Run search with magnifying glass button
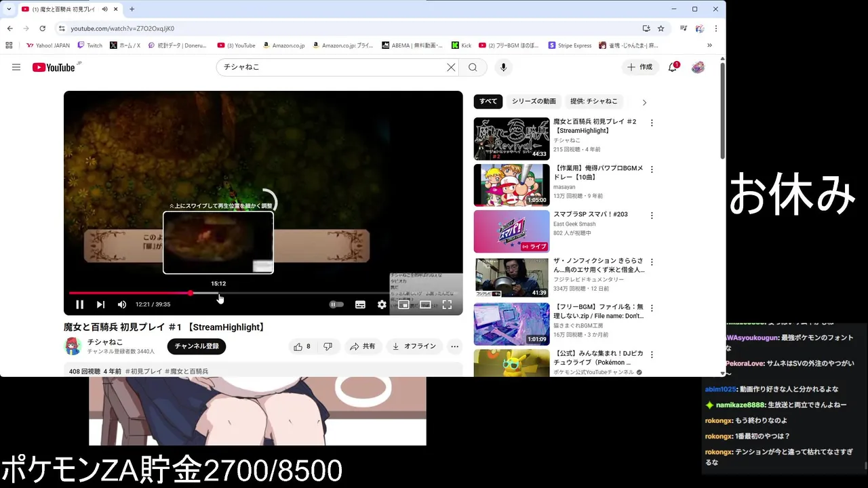The width and height of the screenshot is (868, 488). point(473,67)
